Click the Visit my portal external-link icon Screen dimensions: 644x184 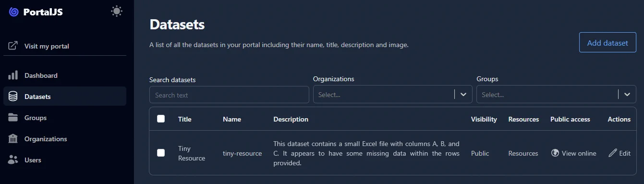pos(13,46)
